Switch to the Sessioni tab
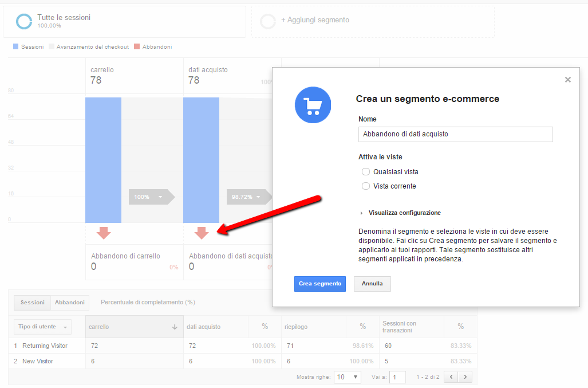 (x=33, y=303)
